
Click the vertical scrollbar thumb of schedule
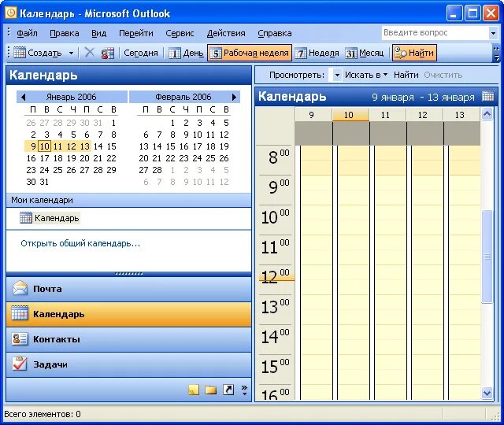pyautogui.click(x=487, y=257)
